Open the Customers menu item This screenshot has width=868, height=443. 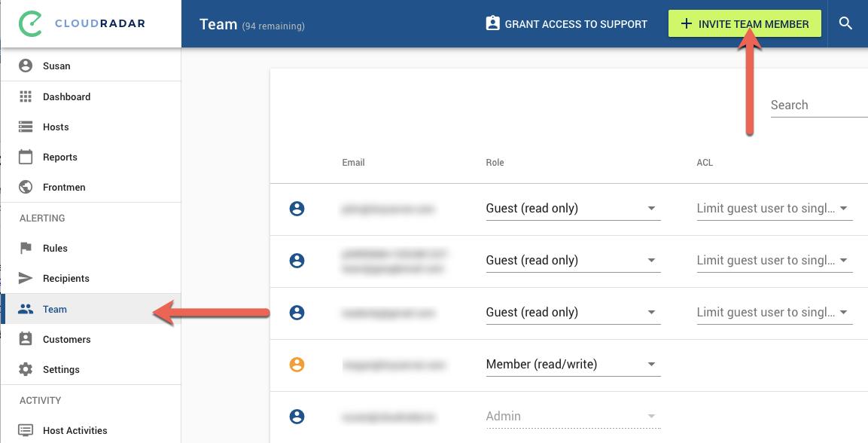click(66, 339)
